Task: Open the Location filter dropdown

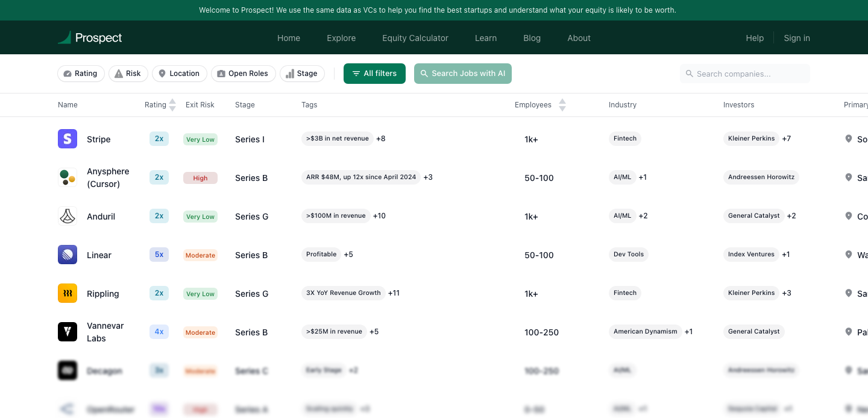Action: [180, 74]
